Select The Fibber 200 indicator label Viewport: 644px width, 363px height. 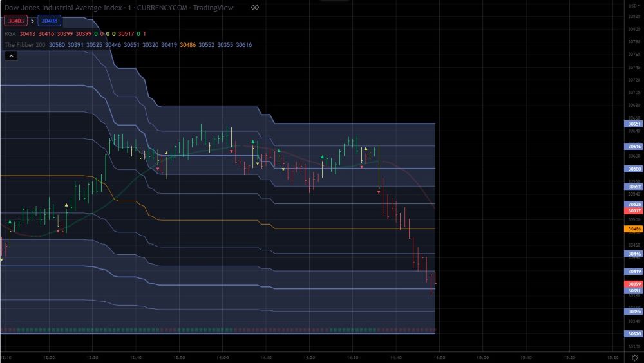pos(24,45)
